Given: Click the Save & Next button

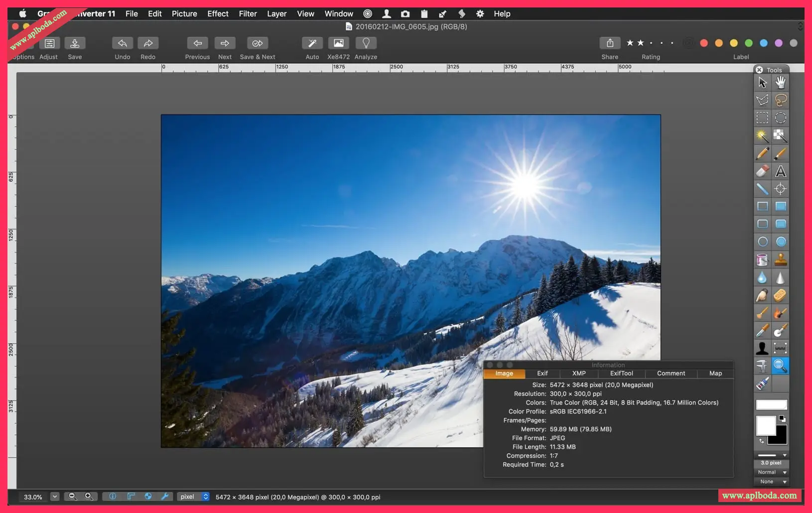Looking at the screenshot, I should coord(257,43).
